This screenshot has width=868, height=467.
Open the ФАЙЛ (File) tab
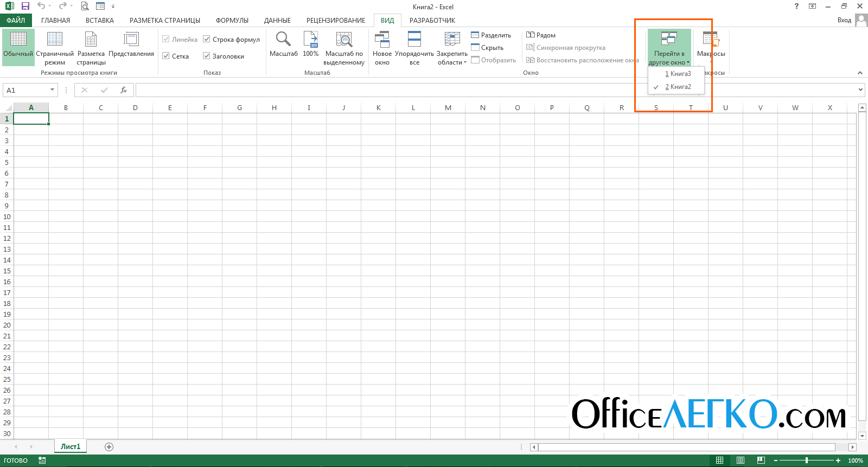click(x=16, y=20)
